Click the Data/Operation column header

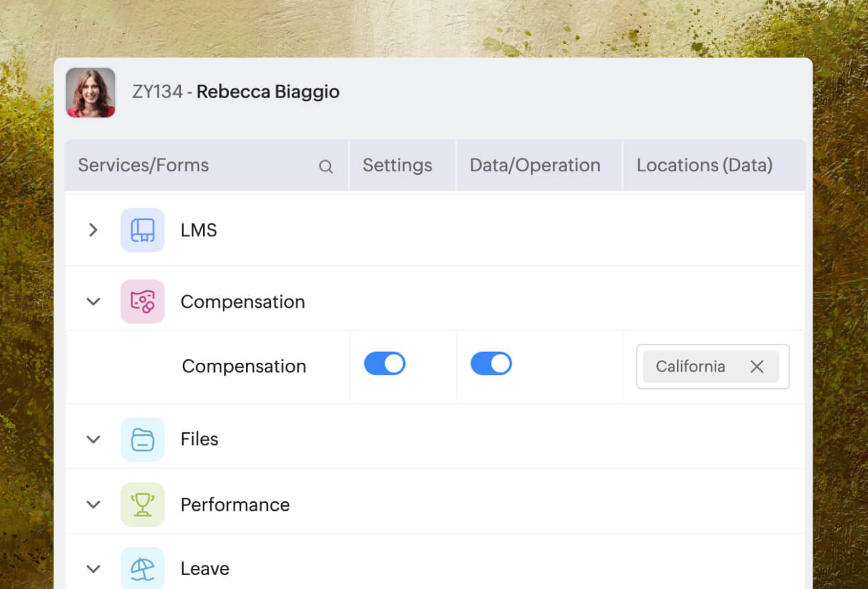tap(534, 165)
